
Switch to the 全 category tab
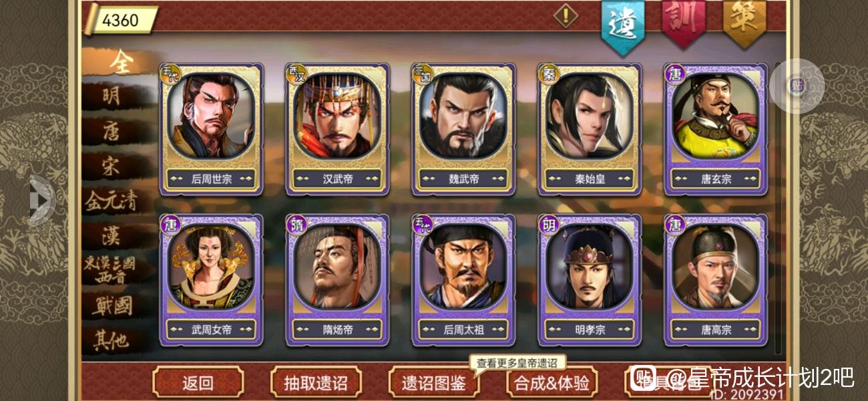pyautogui.click(x=120, y=63)
